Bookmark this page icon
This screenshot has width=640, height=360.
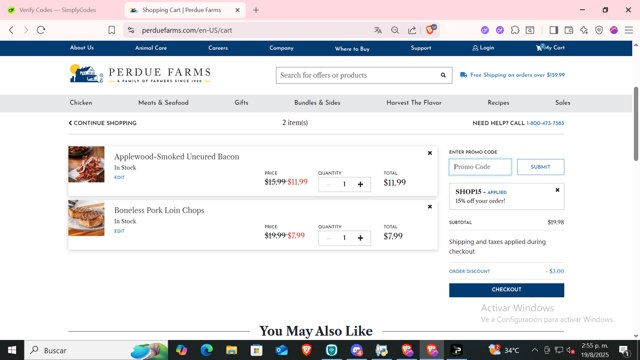(x=111, y=30)
